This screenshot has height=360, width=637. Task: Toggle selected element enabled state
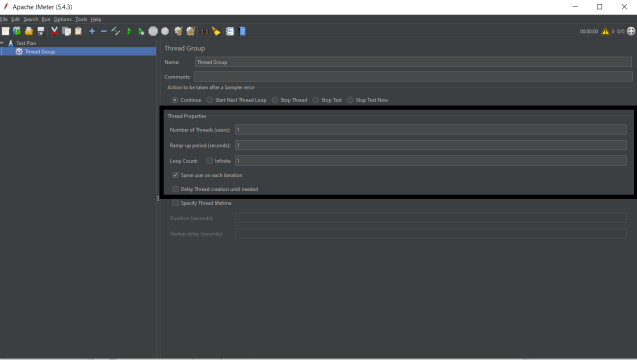coord(116,31)
